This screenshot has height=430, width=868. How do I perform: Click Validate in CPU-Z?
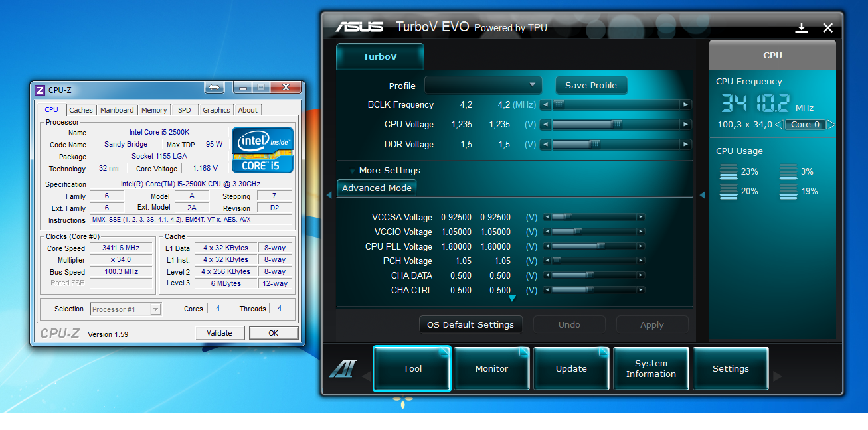220,333
